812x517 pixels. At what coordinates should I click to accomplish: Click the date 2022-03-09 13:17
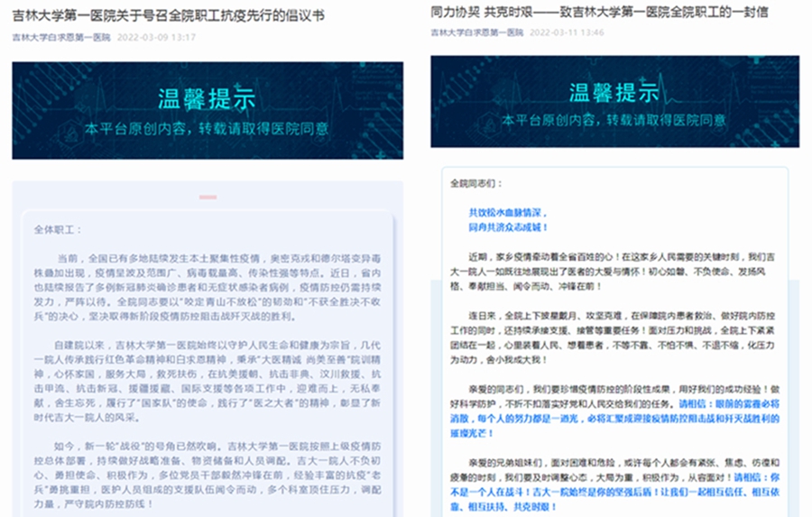[x=154, y=38]
